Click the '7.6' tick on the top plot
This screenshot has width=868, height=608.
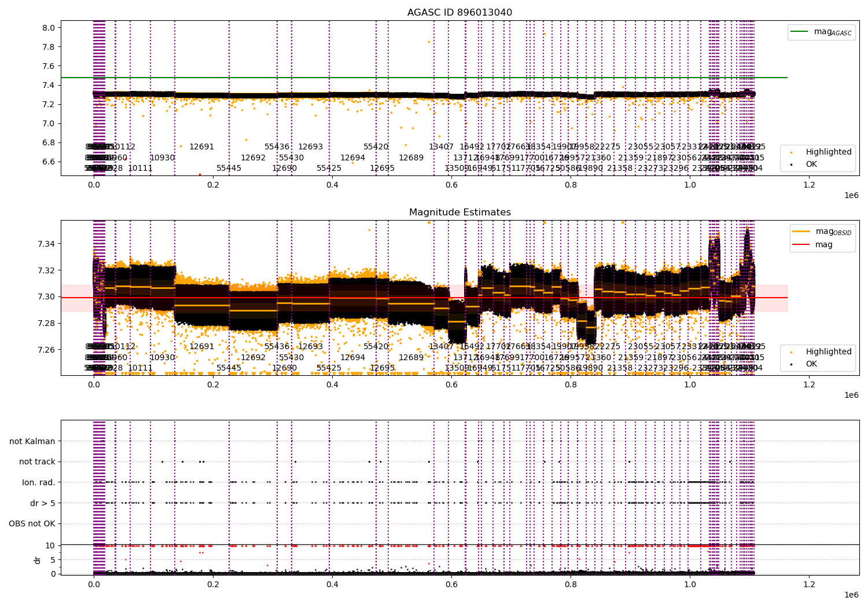click(x=49, y=66)
